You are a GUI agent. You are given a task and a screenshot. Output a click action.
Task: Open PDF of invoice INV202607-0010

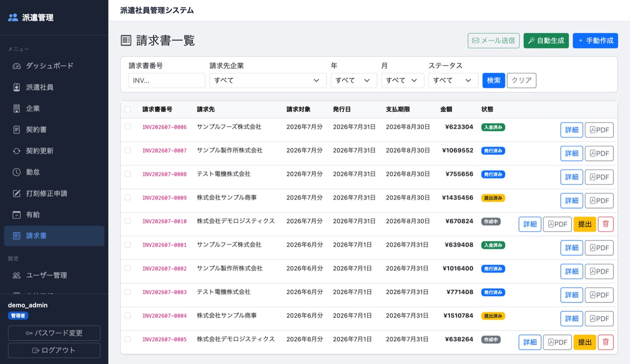tap(557, 224)
